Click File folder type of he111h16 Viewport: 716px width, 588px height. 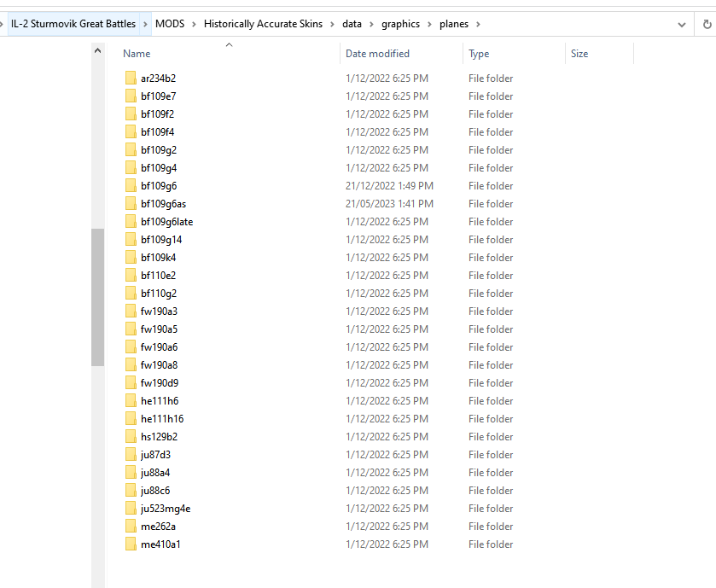click(491, 419)
